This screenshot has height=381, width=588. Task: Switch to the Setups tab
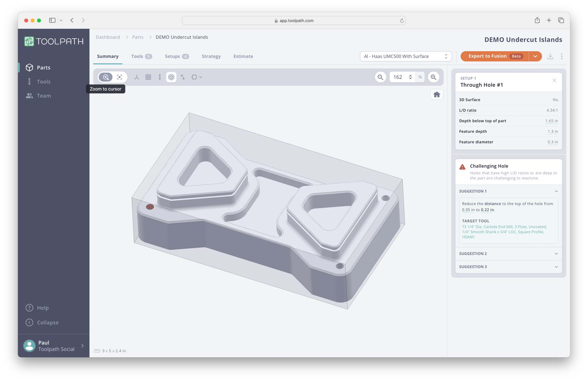pos(172,56)
